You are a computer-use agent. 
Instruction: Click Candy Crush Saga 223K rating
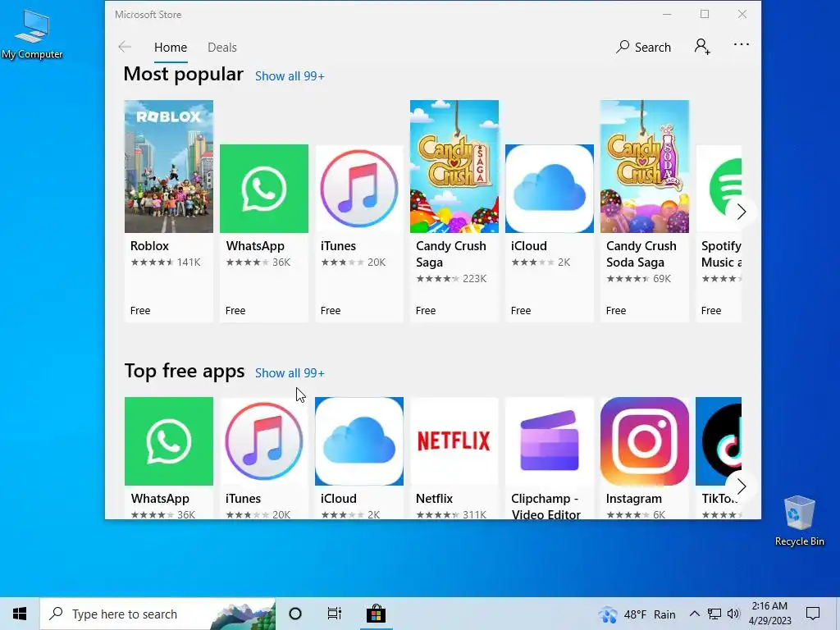[x=452, y=279]
